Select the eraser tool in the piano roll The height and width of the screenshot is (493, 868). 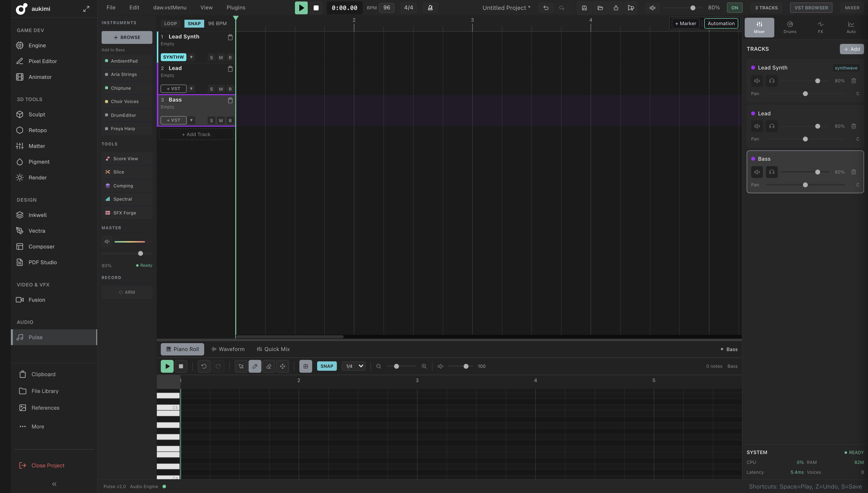point(269,366)
